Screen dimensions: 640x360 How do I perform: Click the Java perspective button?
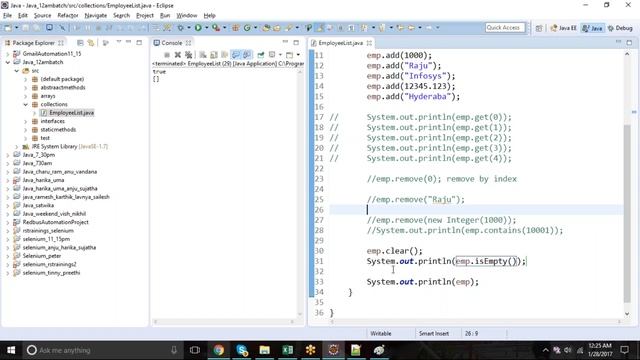tap(593, 28)
